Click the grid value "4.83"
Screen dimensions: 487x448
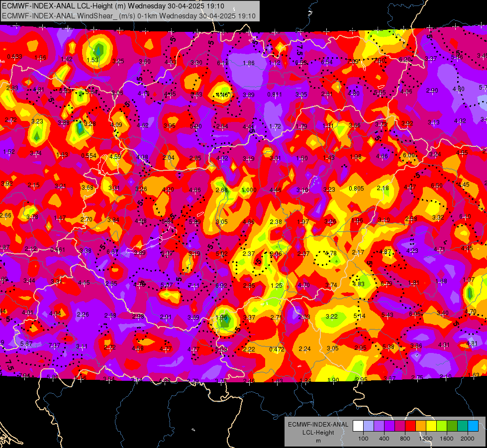coord(359,284)
